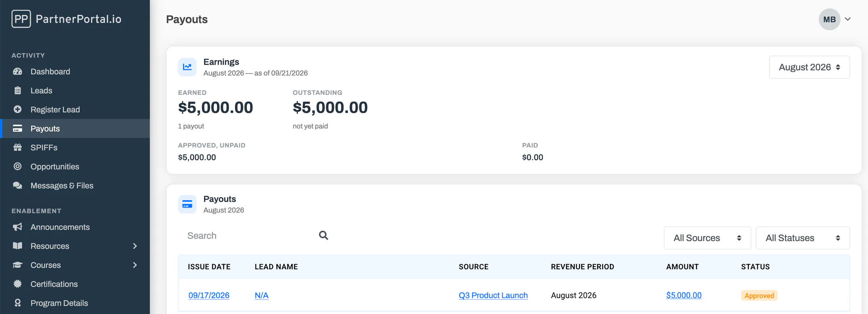Viewport: 868px width, 314px height.
Task: Open the 09/17/2026 issue date link
Action: (x=209, y=295)
